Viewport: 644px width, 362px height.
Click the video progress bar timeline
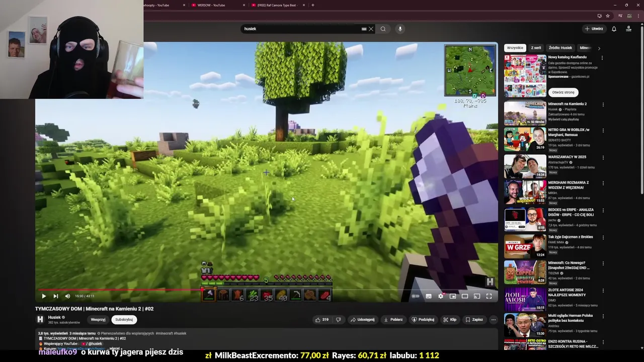click(x=267, y=290)
